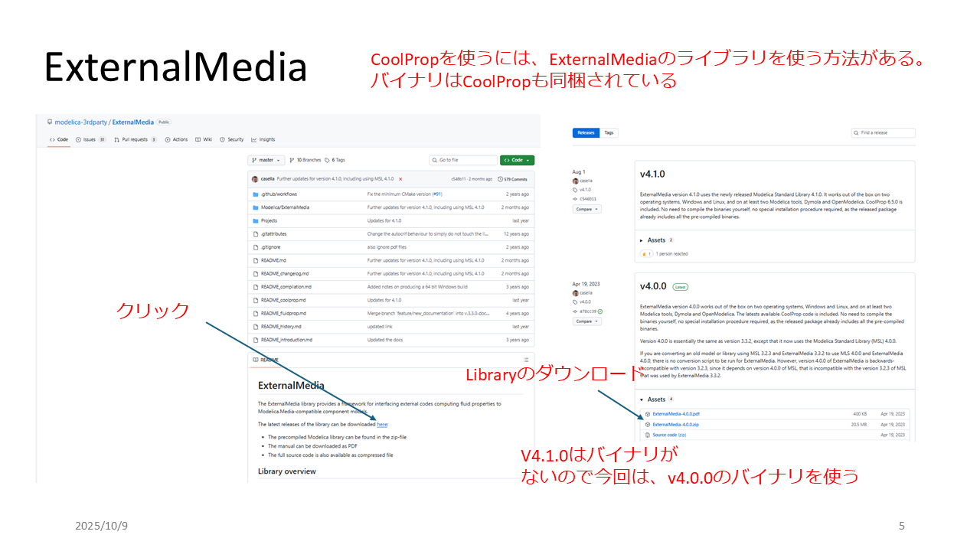
Task: Open the green Code dropdown button
Action: coord(517,160)
